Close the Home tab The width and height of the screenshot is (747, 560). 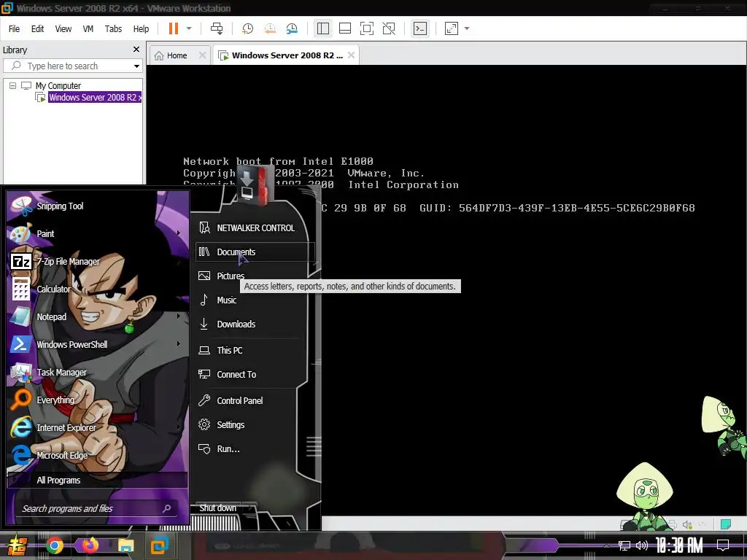202,55
